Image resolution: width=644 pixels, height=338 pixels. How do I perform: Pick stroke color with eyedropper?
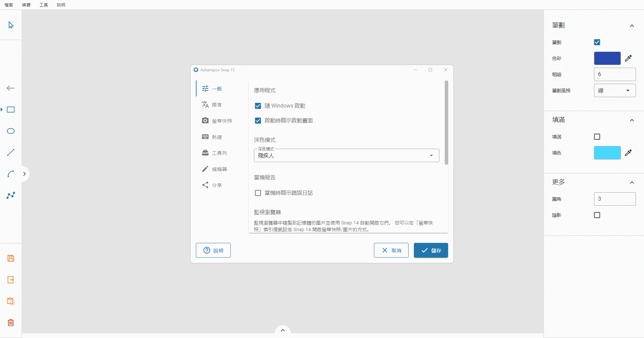(x=628, y=58)
